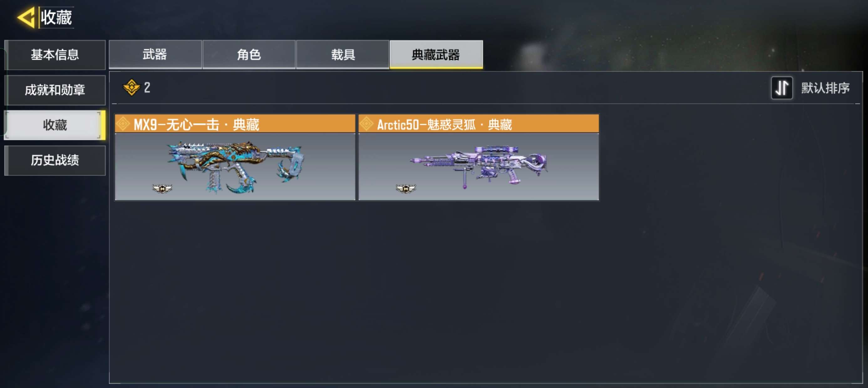Click the winged badge on Arctic50 card
Image resolution: width=868 pixels, height=388 pixels.
406,189
